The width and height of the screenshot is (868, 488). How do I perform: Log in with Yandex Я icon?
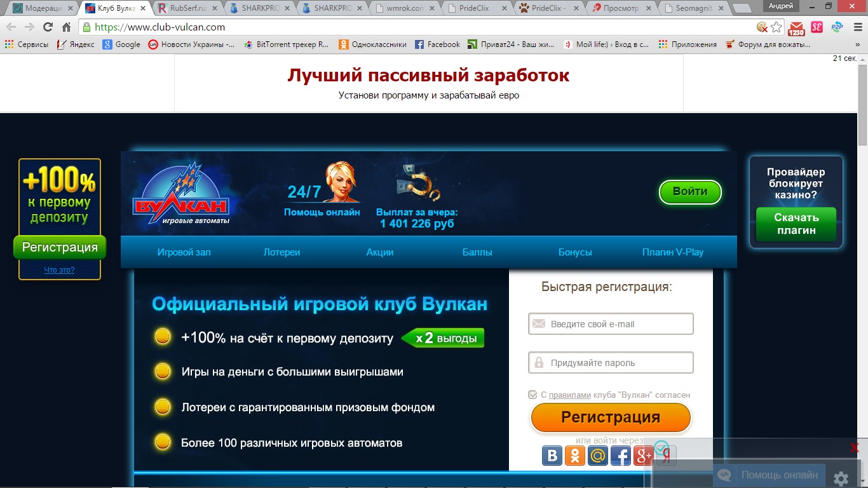[x=666, y=456]
